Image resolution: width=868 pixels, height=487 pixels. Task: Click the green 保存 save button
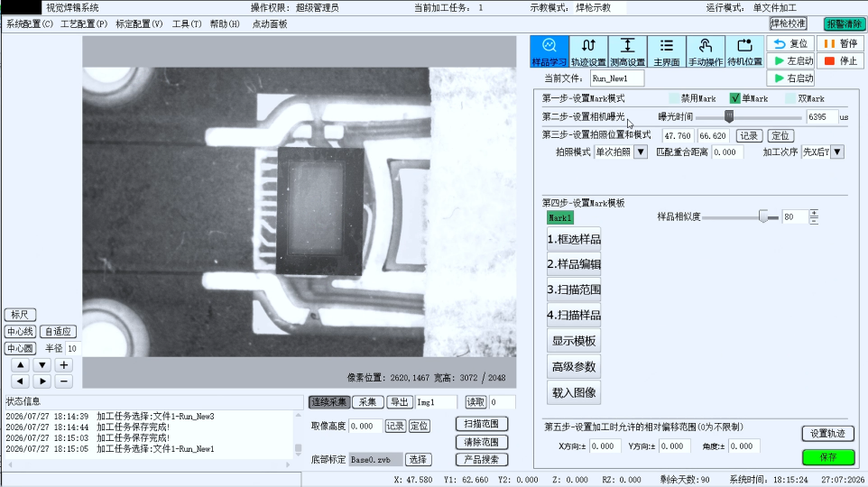[828, 457]
